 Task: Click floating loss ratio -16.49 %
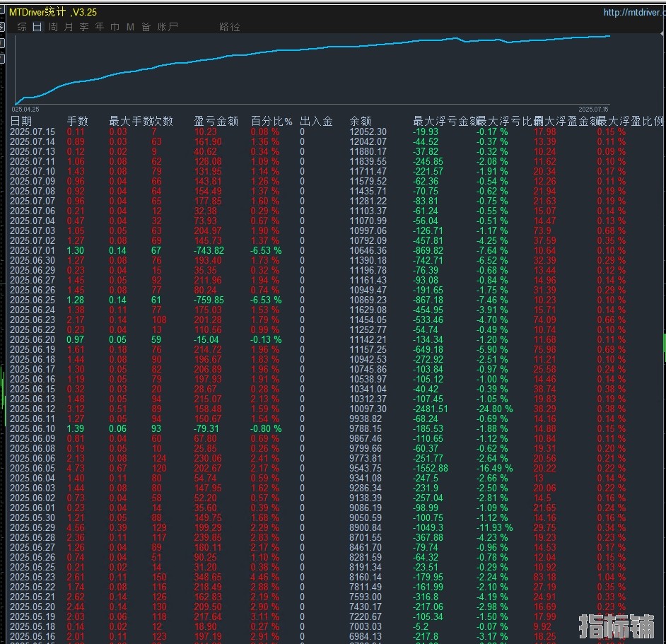click(x=494, y=469)
